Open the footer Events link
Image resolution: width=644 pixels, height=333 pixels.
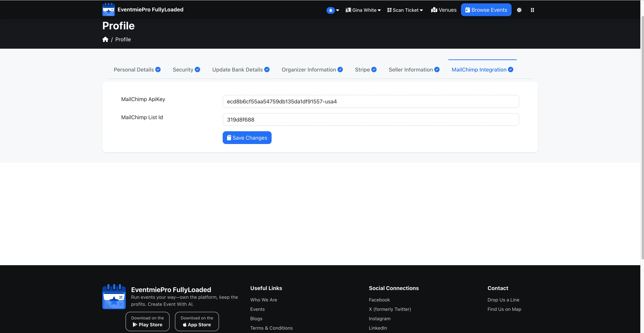(257, 309)
